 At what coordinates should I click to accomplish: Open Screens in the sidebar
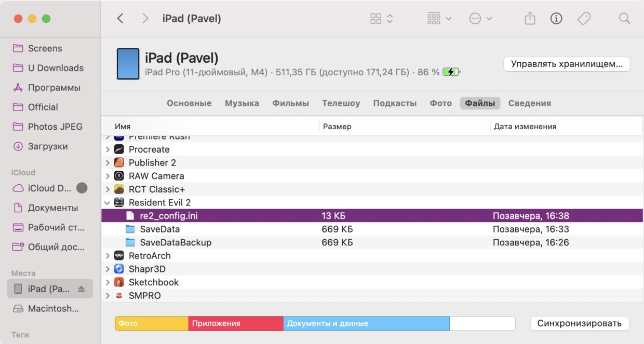pyautogui.click(x=45, y=48)
